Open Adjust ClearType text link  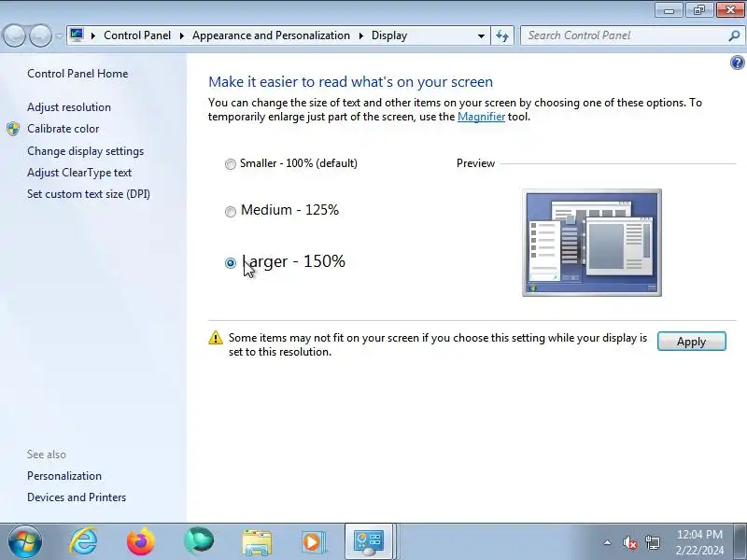[x=79, y=173]
